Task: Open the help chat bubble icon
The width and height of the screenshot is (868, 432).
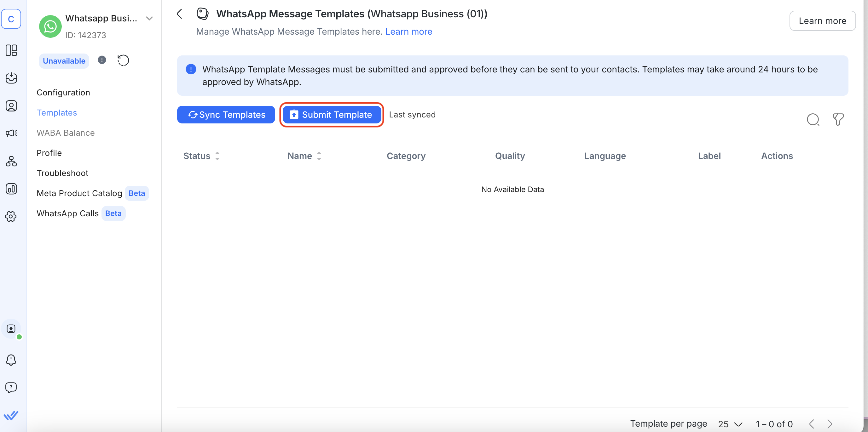Action: (x=11, y=388)
